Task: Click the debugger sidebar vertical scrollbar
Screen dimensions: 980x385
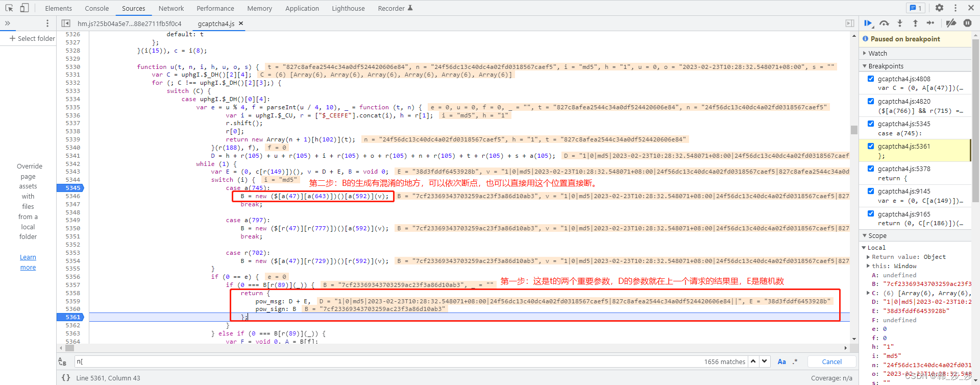Action: pyautogui.click(x=975, y=120)
